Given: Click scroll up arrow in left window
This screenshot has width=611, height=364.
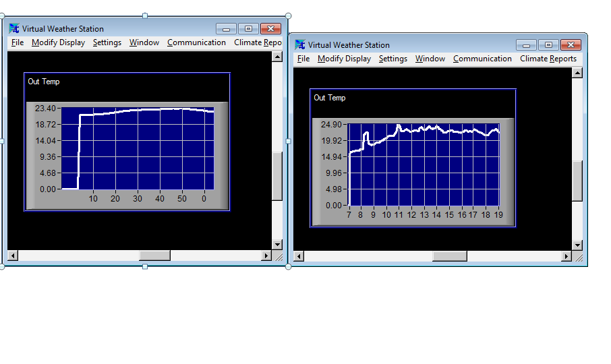Looking at the screenshot, I should tap(277, 57).
